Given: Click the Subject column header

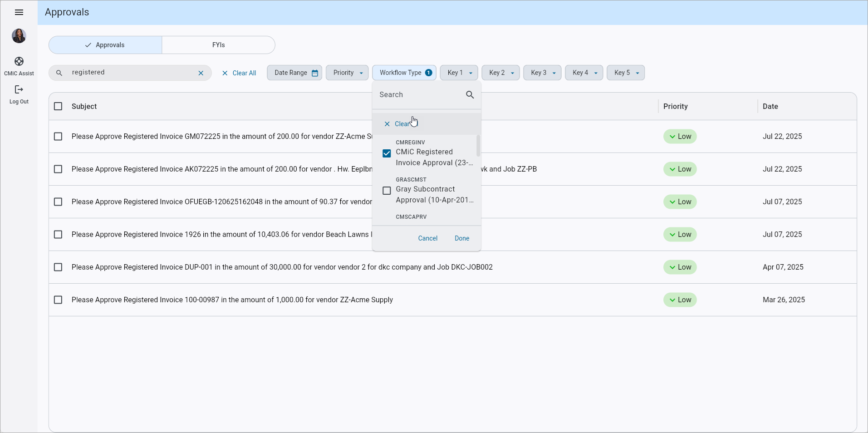Looking at the screenshot, I should pyautogui.click(x=84, y=106).
